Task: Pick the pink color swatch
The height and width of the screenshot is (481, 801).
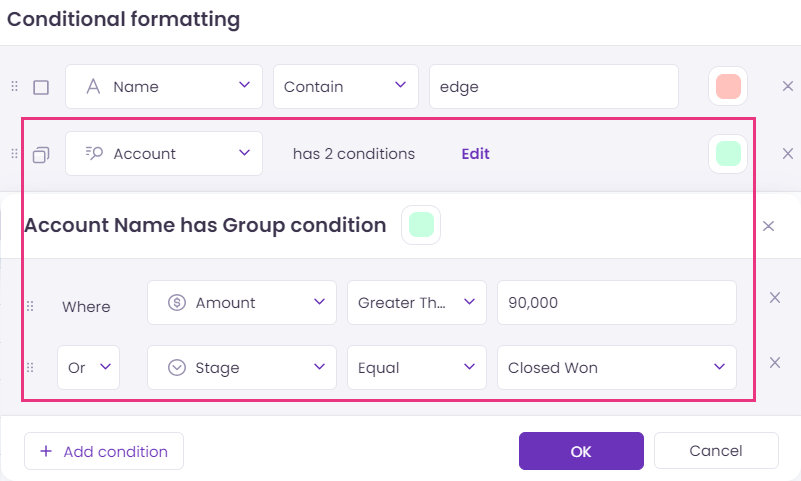Action: tap(728, 86)
